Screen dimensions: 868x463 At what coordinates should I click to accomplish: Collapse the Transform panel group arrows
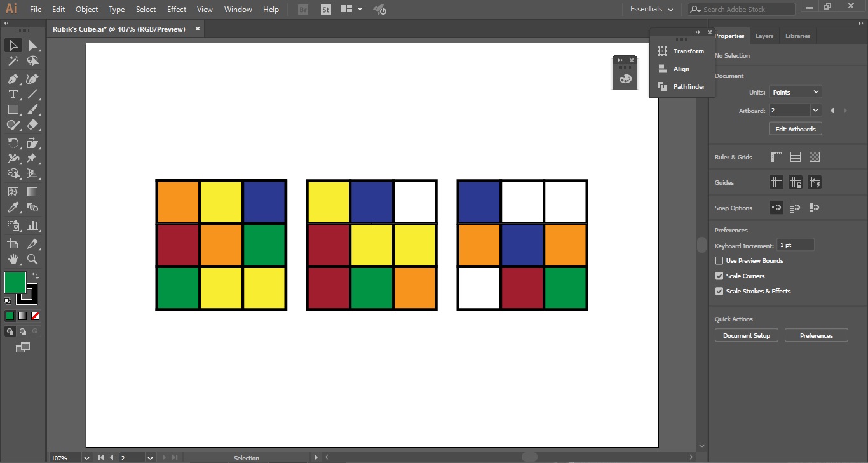pyautogui.click(x=698, y=32)
